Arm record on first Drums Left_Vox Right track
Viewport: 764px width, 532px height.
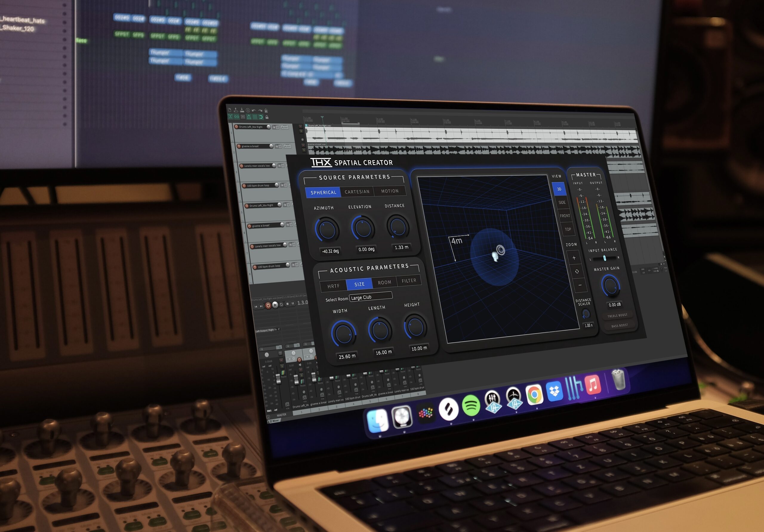click(x=236, y=127)
